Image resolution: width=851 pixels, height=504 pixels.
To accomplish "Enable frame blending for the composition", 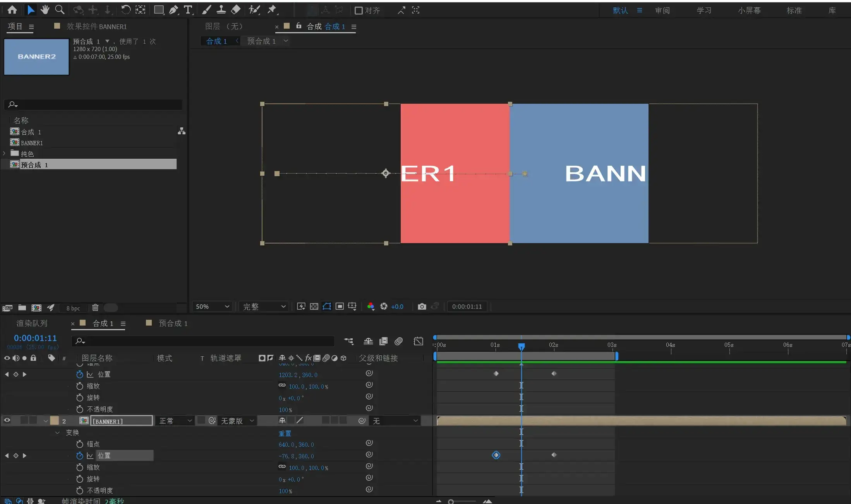I will 383,341.
